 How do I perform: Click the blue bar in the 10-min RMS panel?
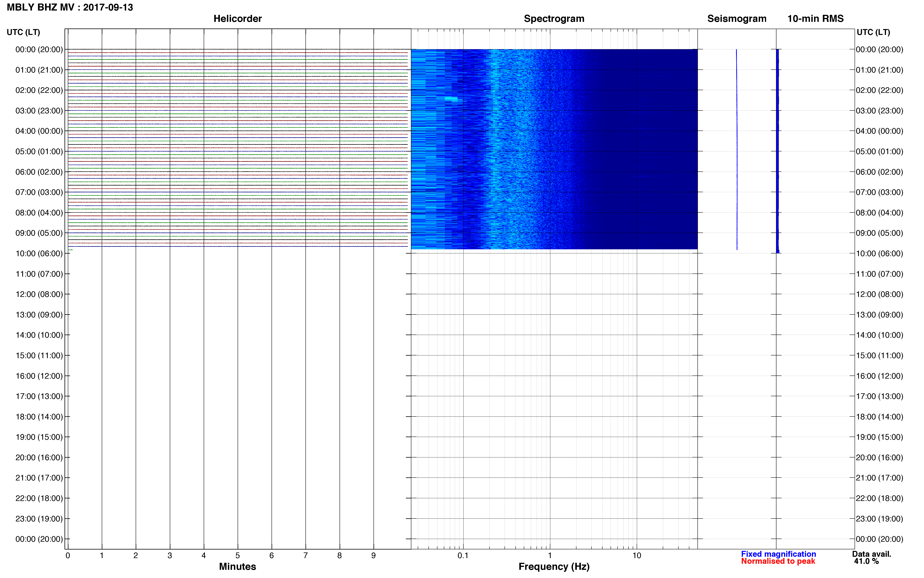click(777, 151)
